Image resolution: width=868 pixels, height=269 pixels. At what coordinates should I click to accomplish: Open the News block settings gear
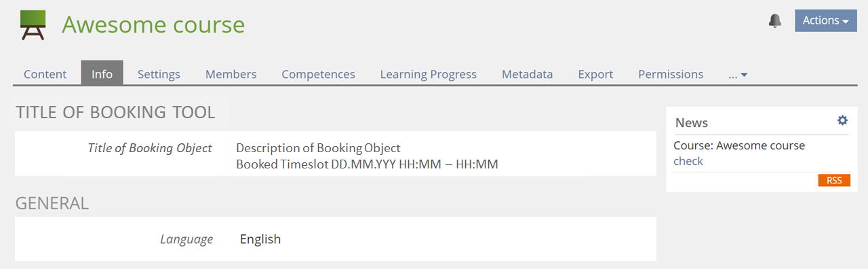point(842,120)
